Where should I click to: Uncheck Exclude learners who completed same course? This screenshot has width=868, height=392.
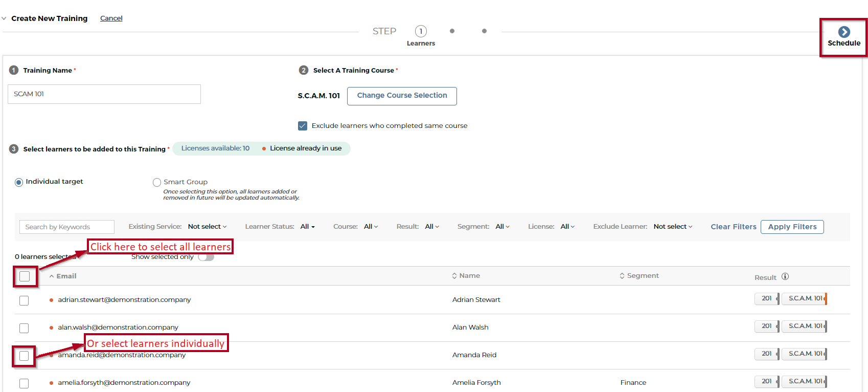coord(303,126)
